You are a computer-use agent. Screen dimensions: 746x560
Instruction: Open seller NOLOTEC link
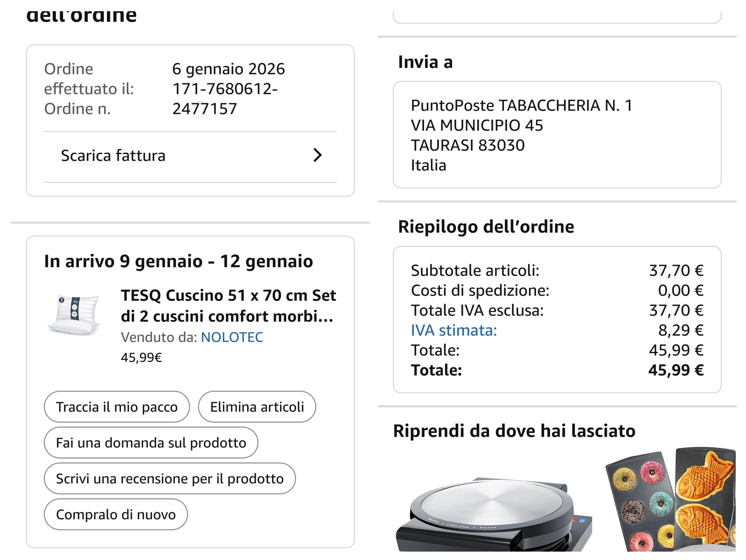[232, 337]
